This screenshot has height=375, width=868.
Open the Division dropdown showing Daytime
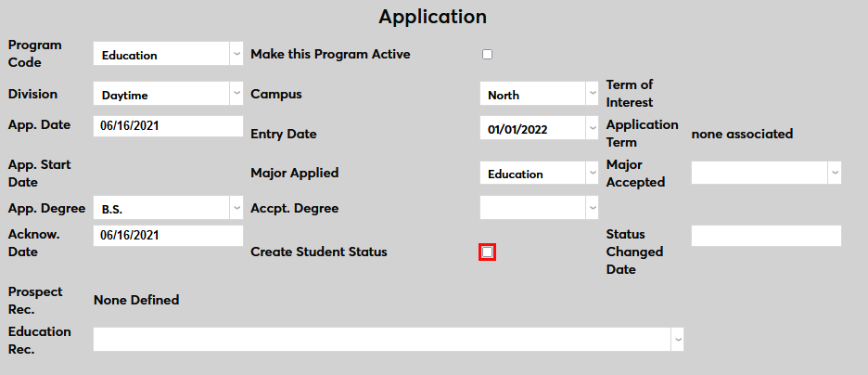click(168, 94)
